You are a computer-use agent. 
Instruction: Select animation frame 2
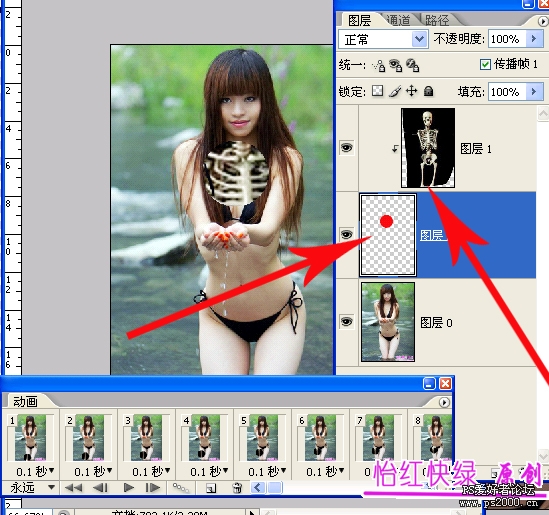[89, 437]
